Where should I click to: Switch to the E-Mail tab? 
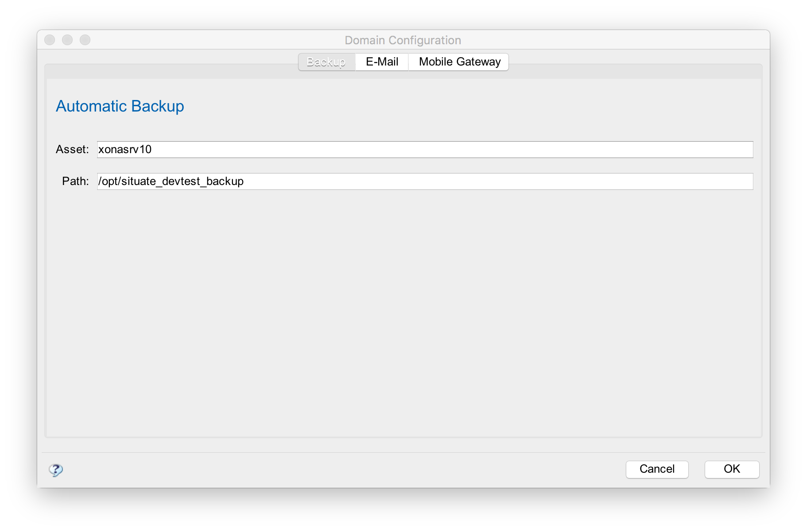pyautogui.click(x=381, y=62)
